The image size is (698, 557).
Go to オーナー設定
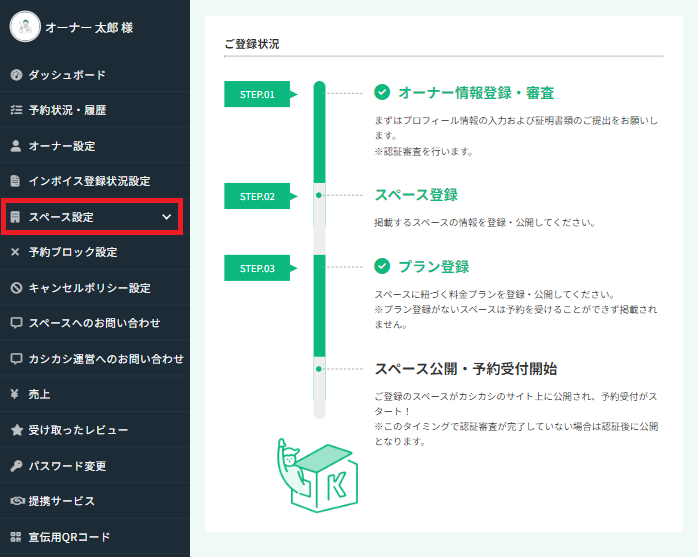coord(95,146)
